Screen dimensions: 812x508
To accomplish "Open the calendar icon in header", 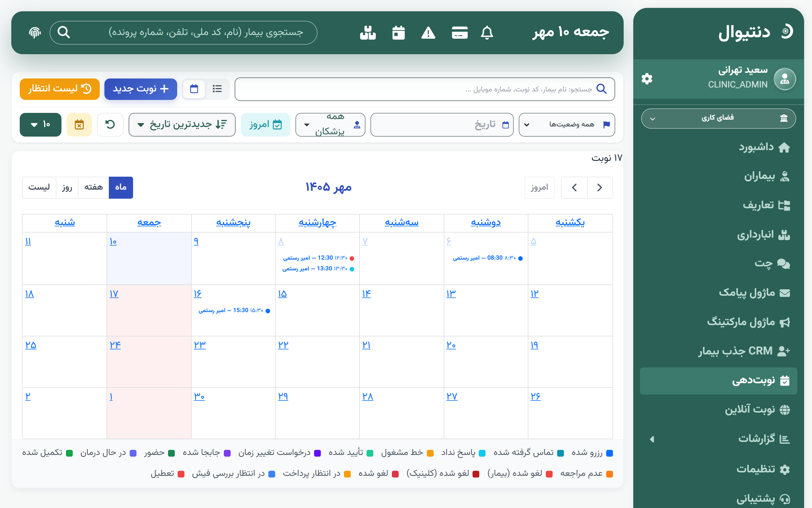I will (399, 32).
